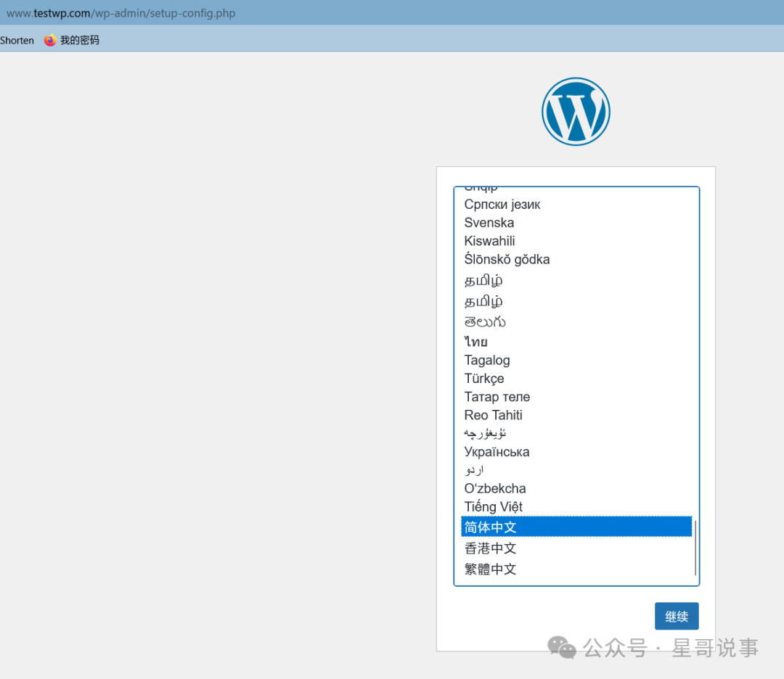Viewport: 784px width, 679px height.
Task: Click the 继续 continue button
Action: click(677, 616)
